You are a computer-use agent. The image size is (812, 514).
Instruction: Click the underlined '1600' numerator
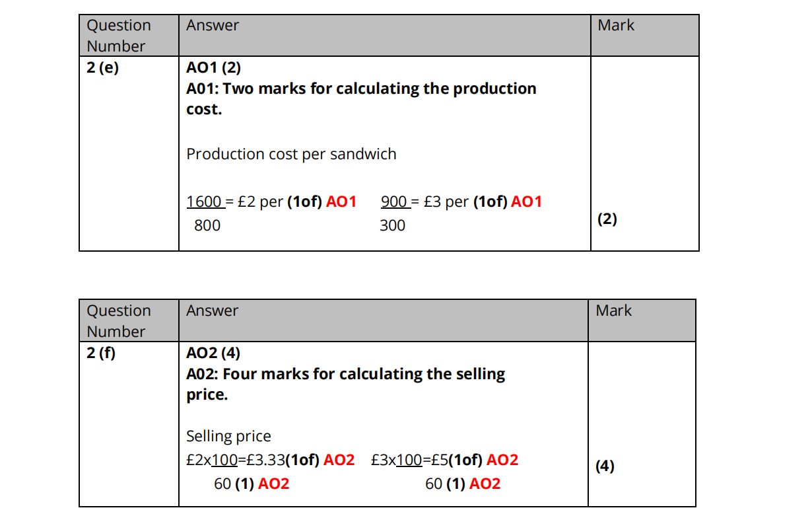pyautogui.click(x=204, y=202)
